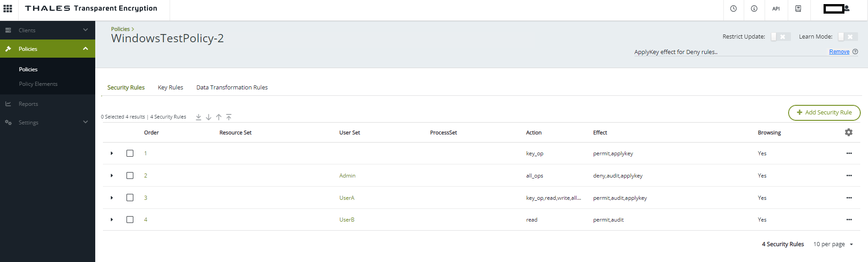
Task: Expand details of security rule 1
Action: tap(112, 153)
